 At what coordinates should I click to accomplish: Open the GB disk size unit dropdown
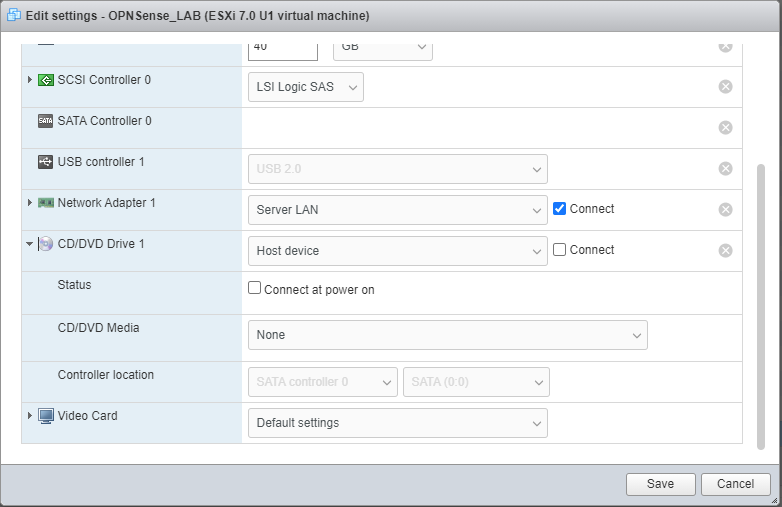(x=383, y=51)
